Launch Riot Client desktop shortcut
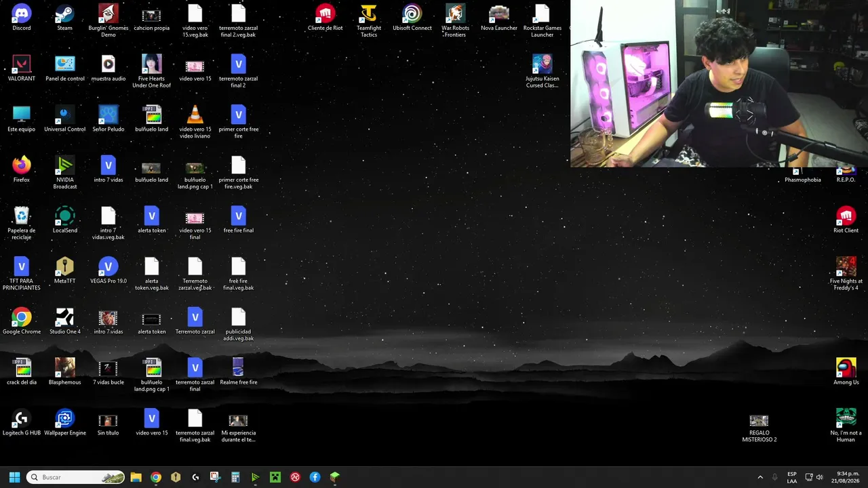 click(846, 220)
